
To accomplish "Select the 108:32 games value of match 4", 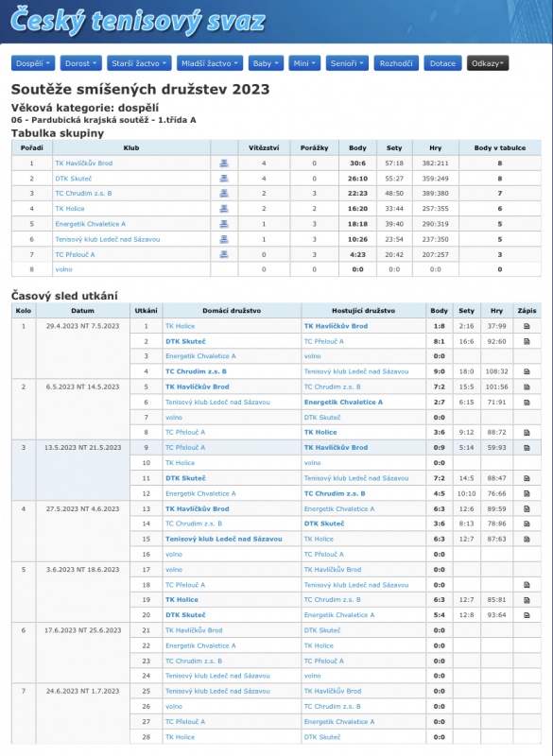I will (496, 371).
